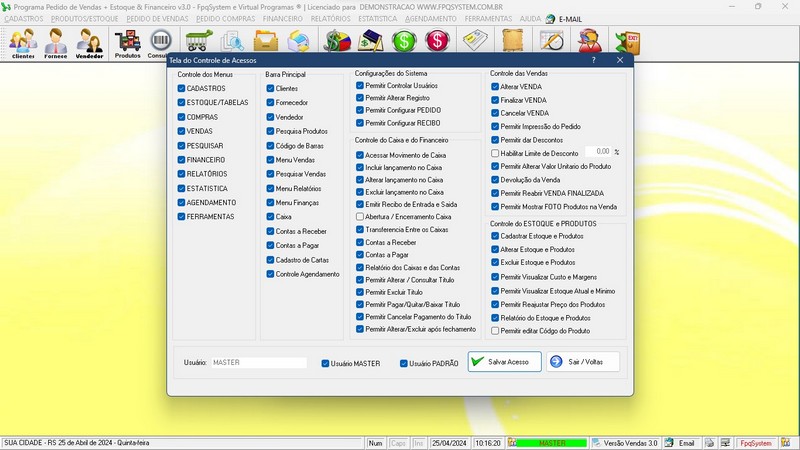Click the dollar pie chart finance icon
Screen dimensions: 800x450
click(x=338, y=41)
